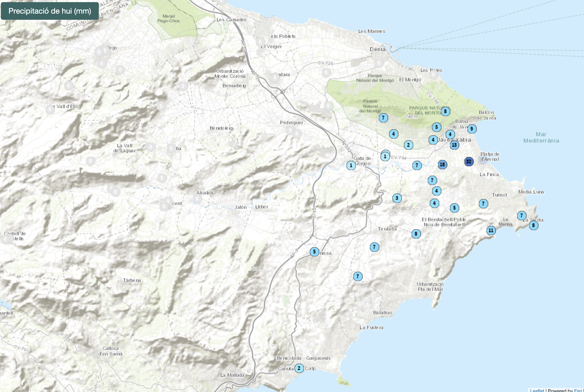
Task: Click the 0 marker at La Vall d'Ebo
Action: point(50,109)
